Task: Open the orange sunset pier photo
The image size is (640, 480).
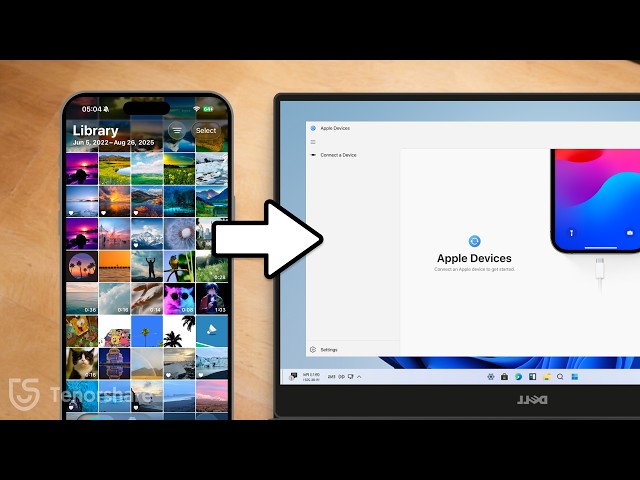Action: tap(114, 266)
